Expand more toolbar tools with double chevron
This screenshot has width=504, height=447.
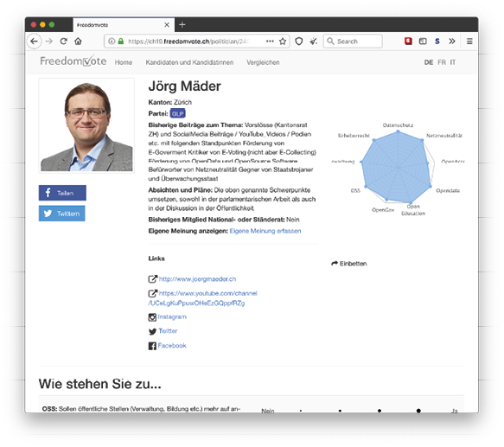(452, 42)
